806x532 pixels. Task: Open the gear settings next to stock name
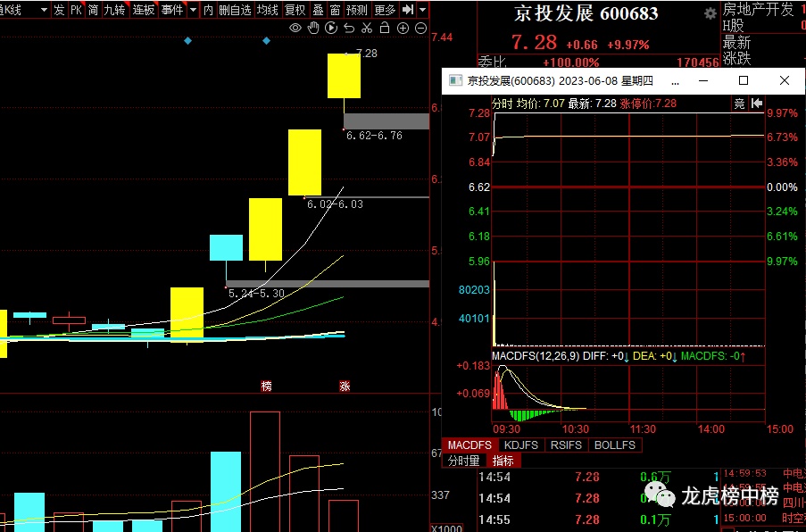tap(710, 14)
